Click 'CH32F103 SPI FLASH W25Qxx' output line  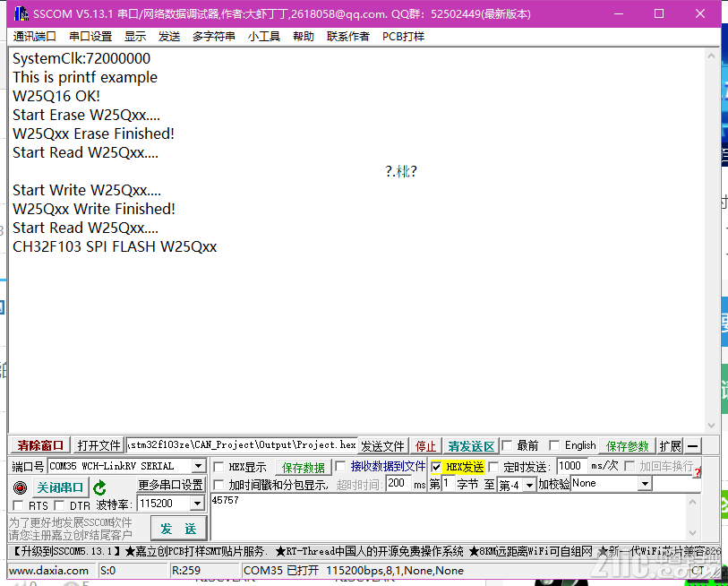tap(115, 246)
